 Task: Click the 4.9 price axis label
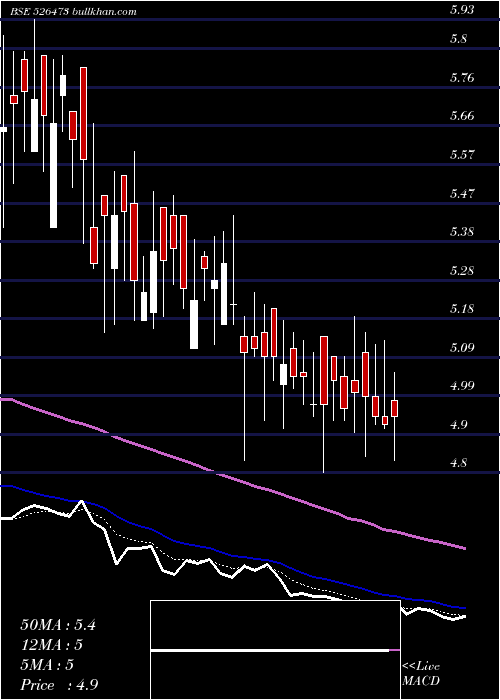(x=458, y=424)
